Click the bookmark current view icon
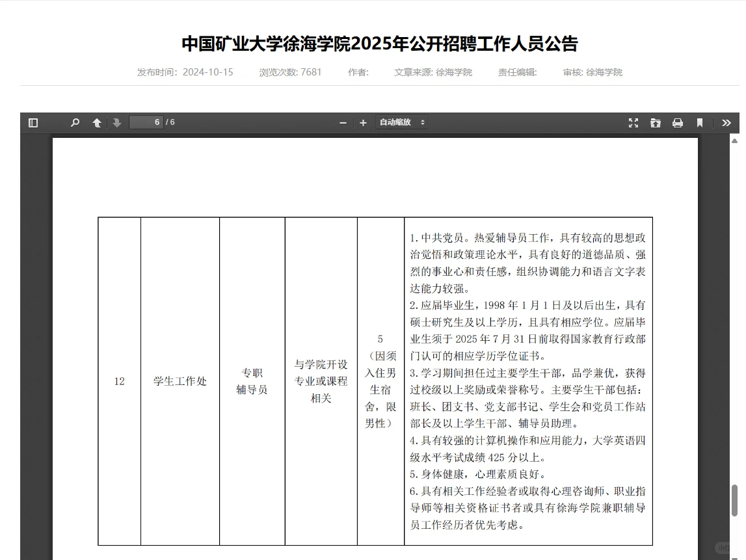The image size is (746, 560). [x=699, y=123]
